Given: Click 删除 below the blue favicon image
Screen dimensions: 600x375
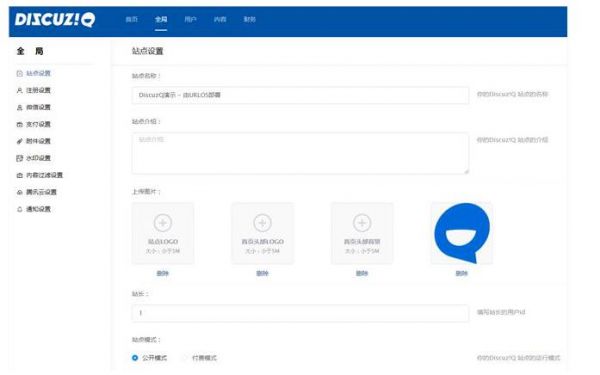Looking at the screenshot, I should 461,273.
